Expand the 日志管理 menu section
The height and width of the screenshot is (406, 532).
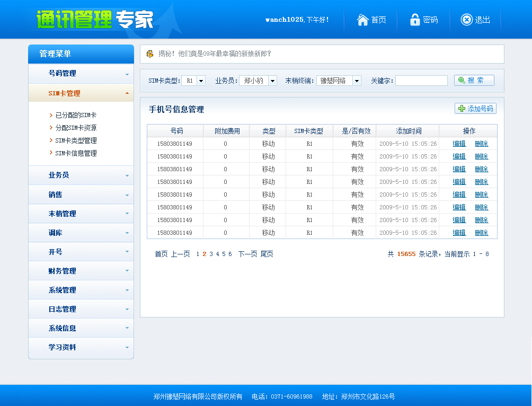(x=81, y=309)
